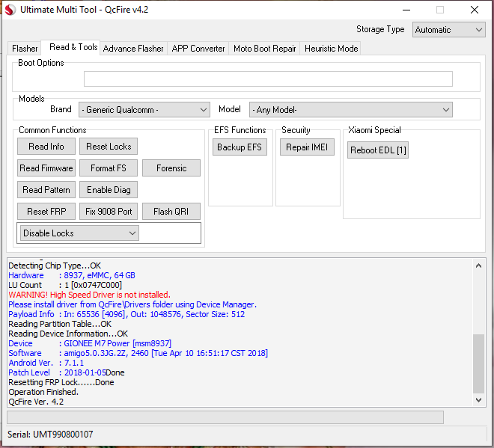Click the log panel scrollbar thumb

tap(478, 363)
